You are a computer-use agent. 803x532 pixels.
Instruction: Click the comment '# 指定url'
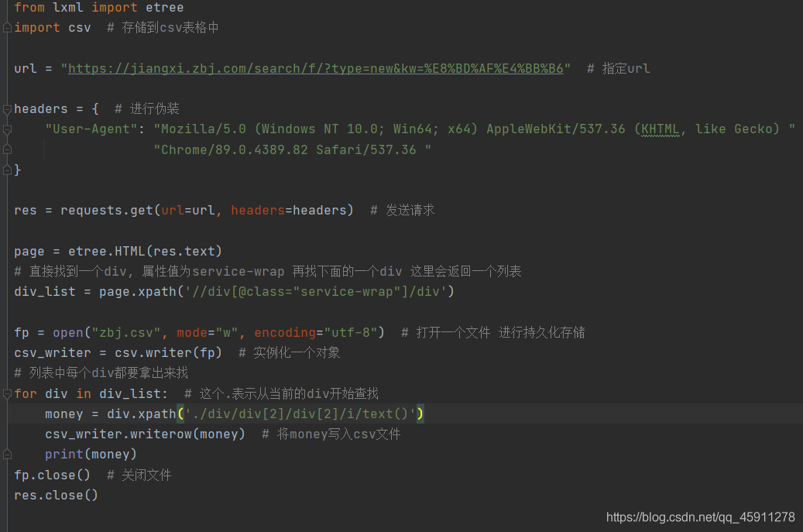point(618,69)
